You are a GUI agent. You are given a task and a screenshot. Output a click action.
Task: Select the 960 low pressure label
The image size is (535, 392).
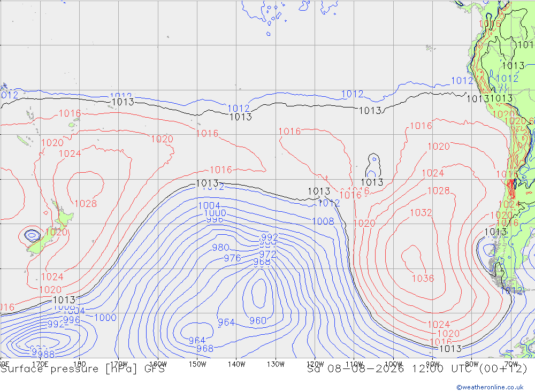pyautogui.click(x=258, y=321)
